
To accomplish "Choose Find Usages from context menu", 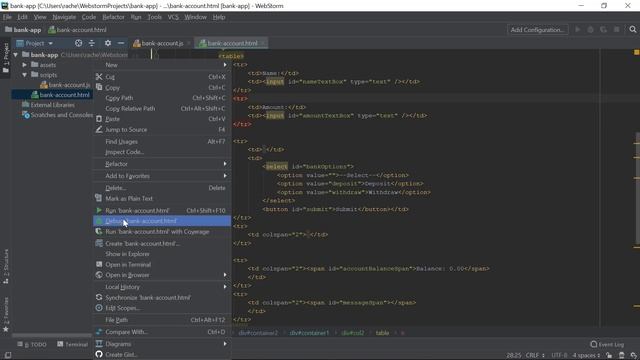I will pos(162,142).
